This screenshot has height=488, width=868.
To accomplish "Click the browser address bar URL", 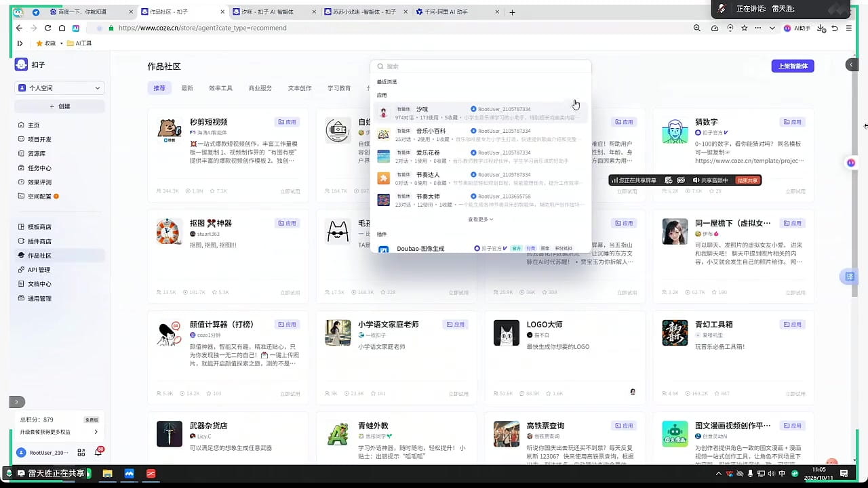I will 202,28.
